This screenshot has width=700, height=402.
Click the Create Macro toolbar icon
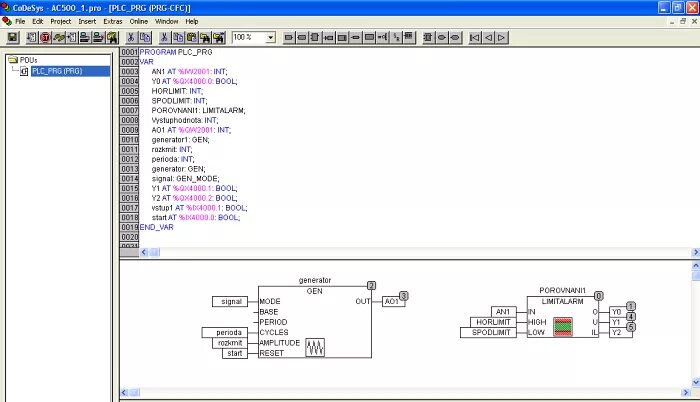(428, 38)
